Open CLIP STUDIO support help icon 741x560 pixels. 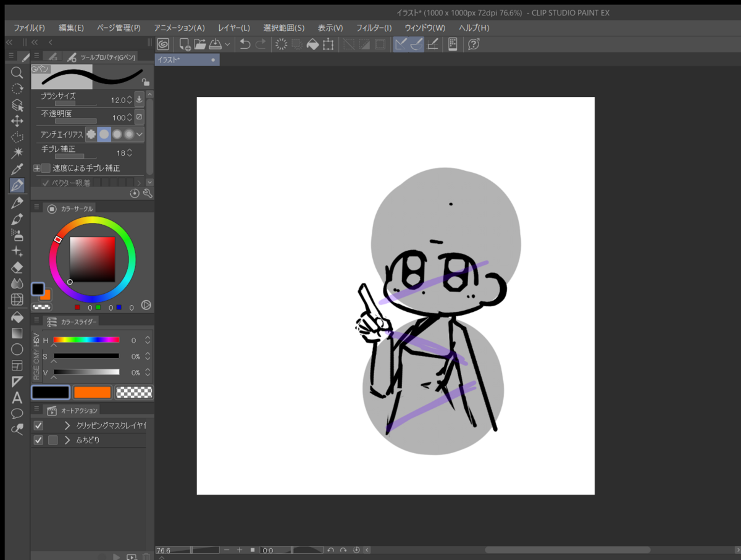pos(474,44)
